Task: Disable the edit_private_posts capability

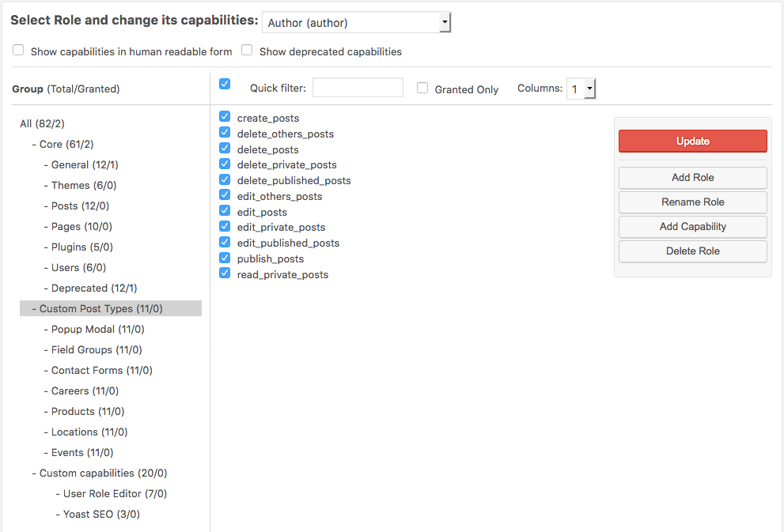Action: click(225, 227)
